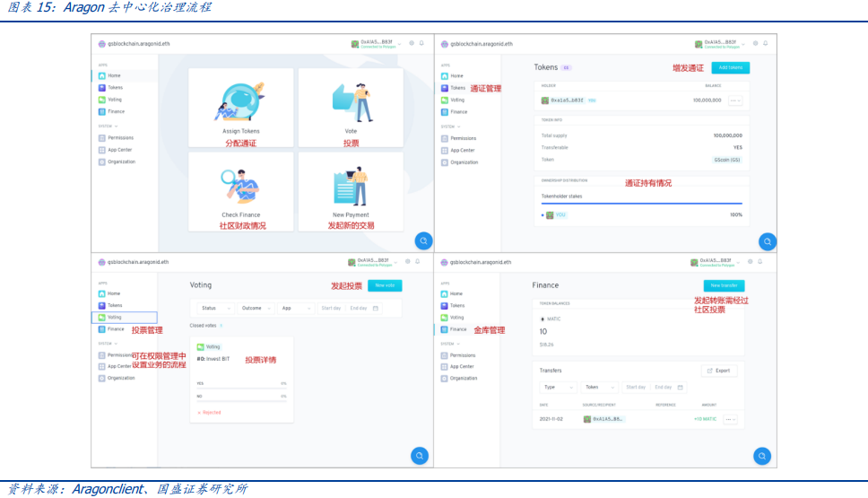Click blue help button on Finance screen
The height and width of the screenshot is (498, 868).
click(762, 456)
